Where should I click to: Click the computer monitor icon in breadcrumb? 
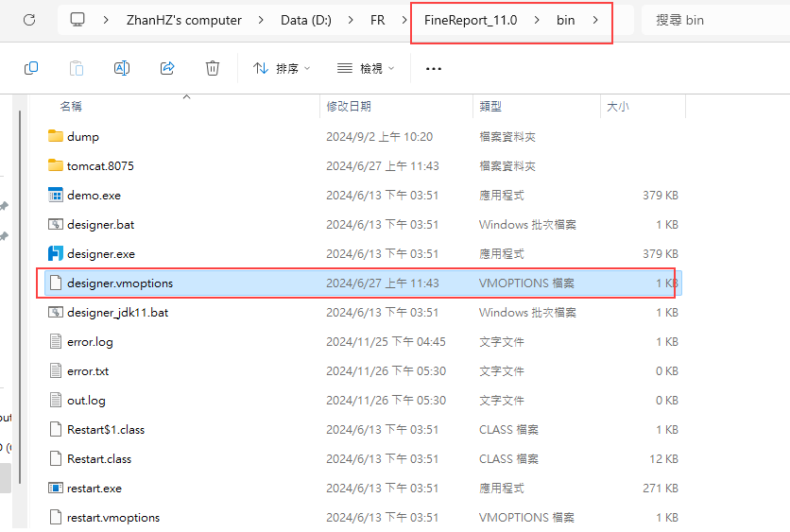point(77,20)
